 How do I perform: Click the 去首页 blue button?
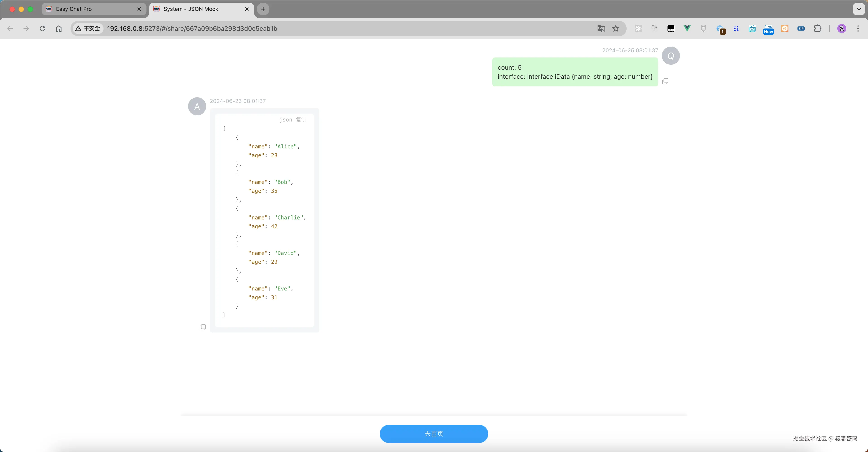(434, 433)
